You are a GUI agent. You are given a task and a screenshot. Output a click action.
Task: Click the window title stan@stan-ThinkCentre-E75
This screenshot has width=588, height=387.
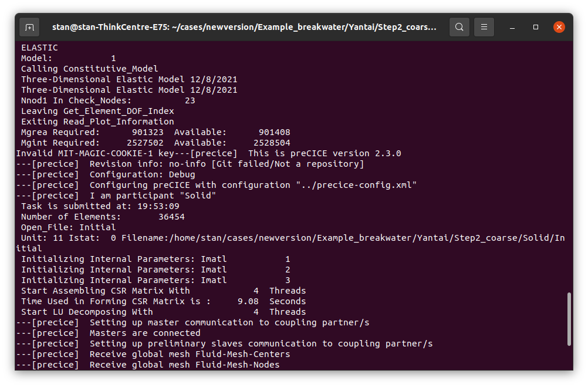pos(244,27)
